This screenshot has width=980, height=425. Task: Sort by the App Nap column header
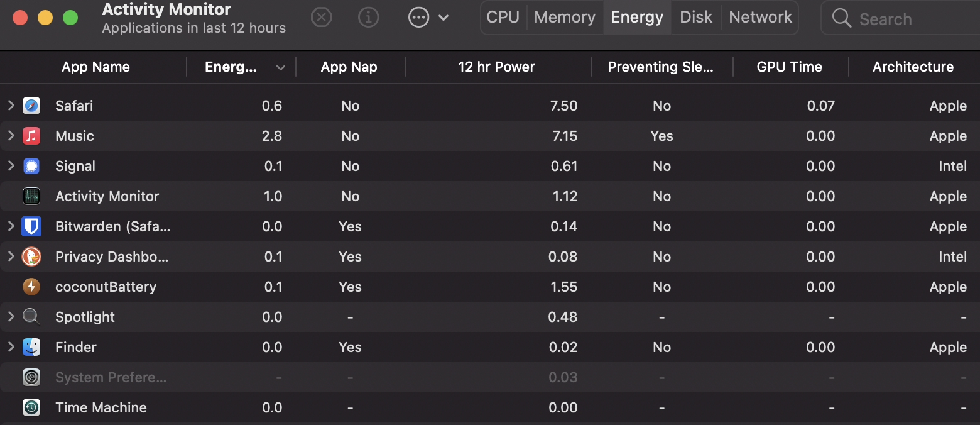pyautogui.click(x=349, y=67)
